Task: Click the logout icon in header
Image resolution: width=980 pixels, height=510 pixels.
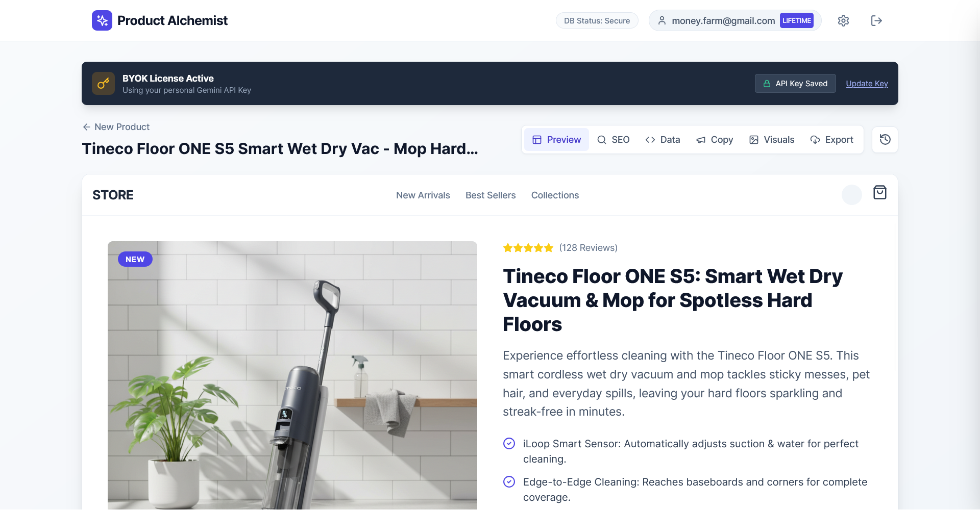Action: click(876, 20)
